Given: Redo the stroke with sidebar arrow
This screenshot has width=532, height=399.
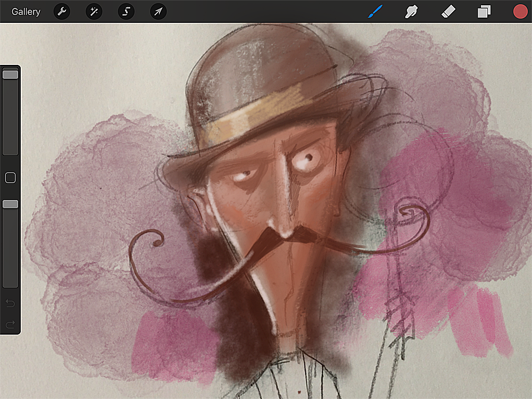Looking at the screenshot, I should [x=10, y=325].
